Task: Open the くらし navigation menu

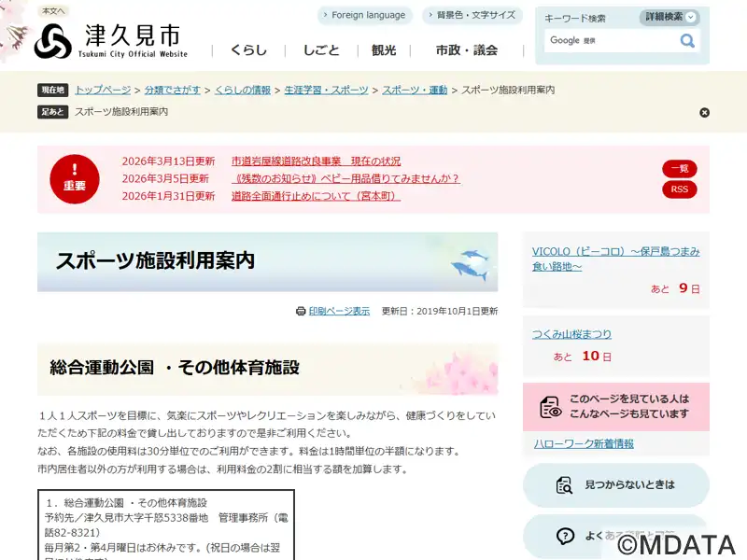Action: [248, 50]
